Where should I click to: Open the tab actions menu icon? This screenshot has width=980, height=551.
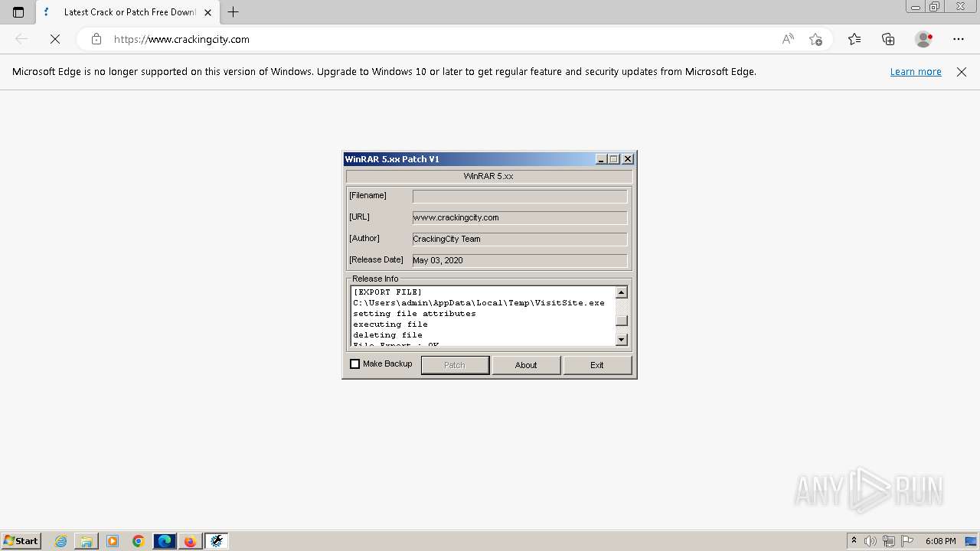coord(18,12)
